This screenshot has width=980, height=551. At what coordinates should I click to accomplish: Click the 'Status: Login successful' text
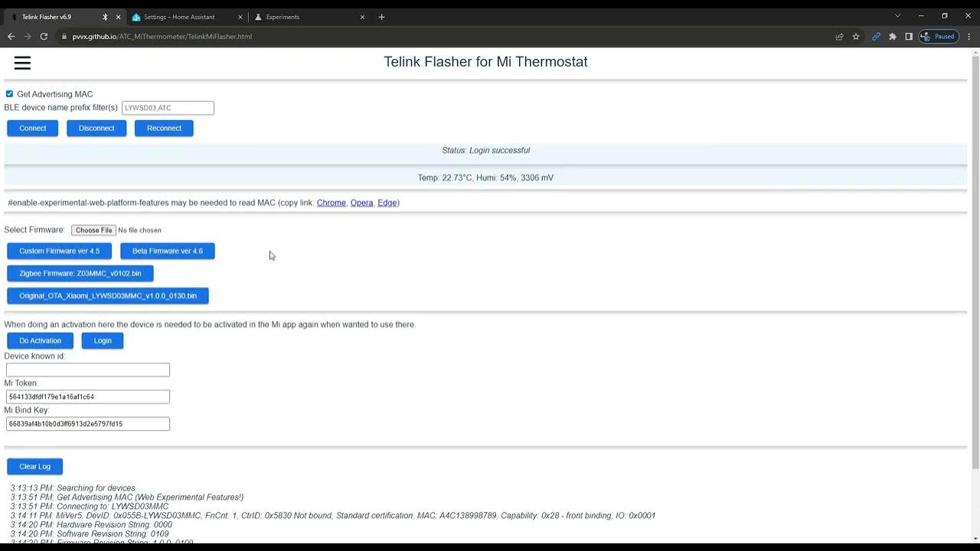(x=485, y=150)
